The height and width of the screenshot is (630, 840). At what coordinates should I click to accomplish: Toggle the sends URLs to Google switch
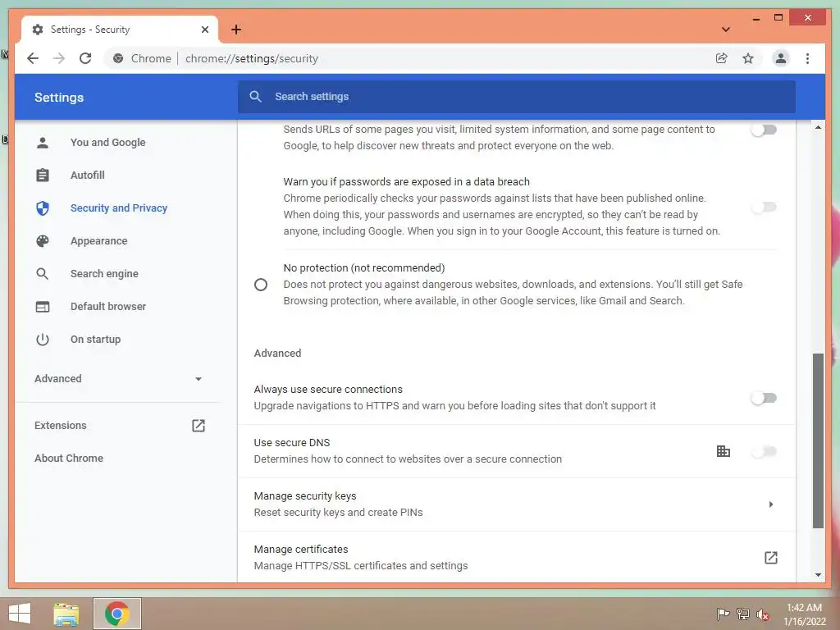pos(764,130)
